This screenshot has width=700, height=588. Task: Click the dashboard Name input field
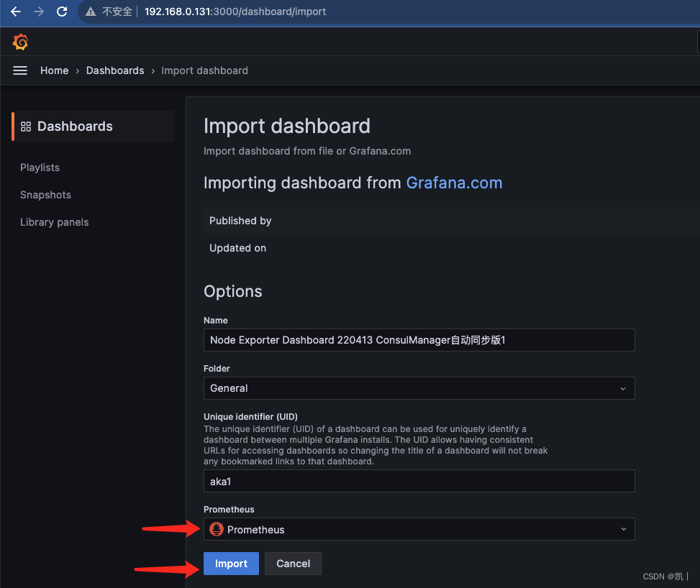click(419, 340)
